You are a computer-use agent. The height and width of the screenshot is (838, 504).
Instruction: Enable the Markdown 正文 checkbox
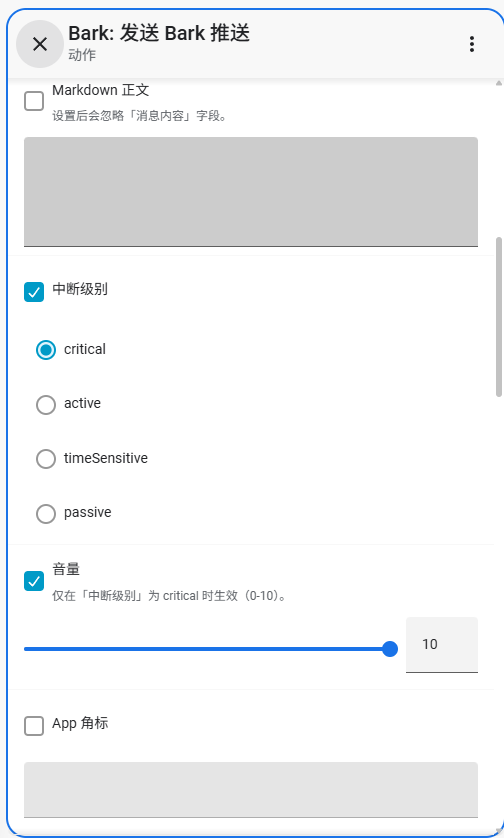click(34, 101)
